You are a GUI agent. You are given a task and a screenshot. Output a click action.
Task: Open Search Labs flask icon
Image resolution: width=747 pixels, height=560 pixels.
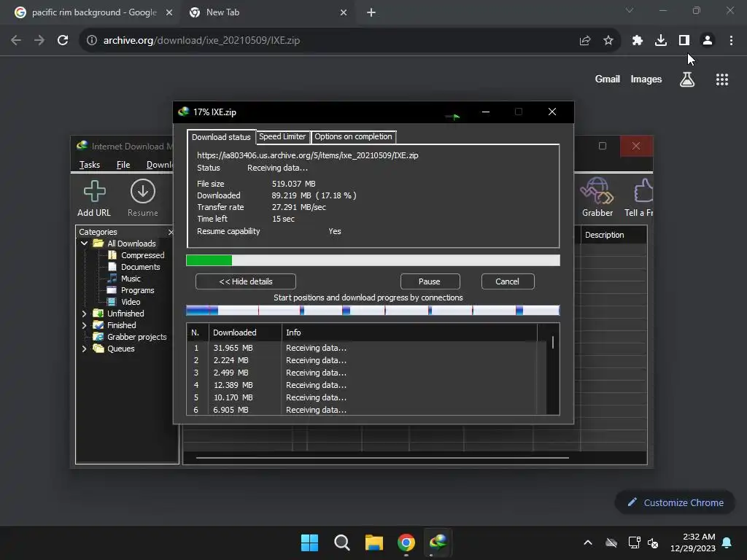(686, 79)
